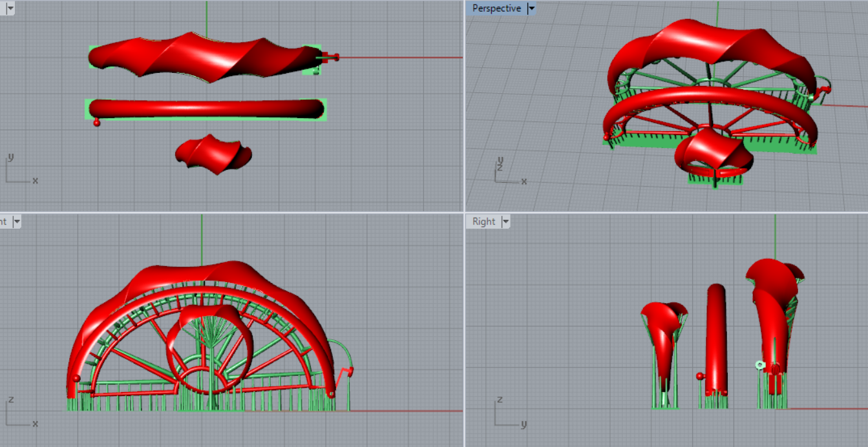
Task: Open the Top viewport dropdown arrow
Action: pos(10,8)
